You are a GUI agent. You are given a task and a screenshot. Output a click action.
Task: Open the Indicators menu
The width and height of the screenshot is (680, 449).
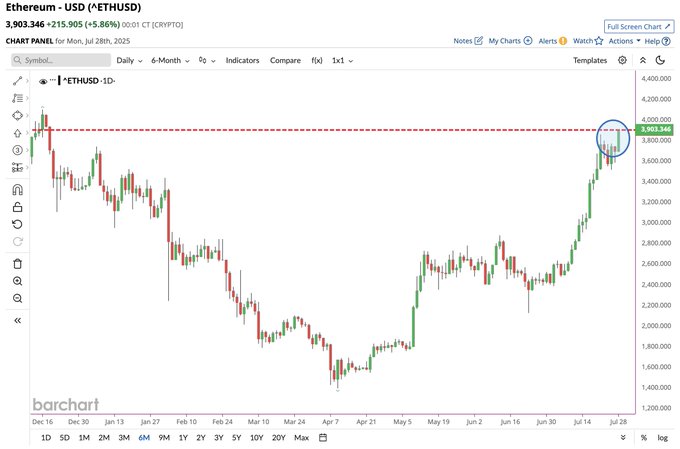point(242,60)
